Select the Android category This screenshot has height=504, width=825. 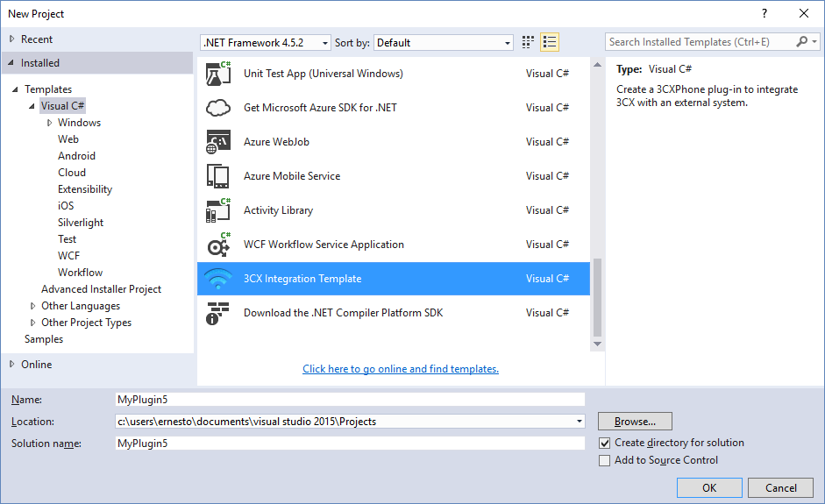tap(77, 156)
